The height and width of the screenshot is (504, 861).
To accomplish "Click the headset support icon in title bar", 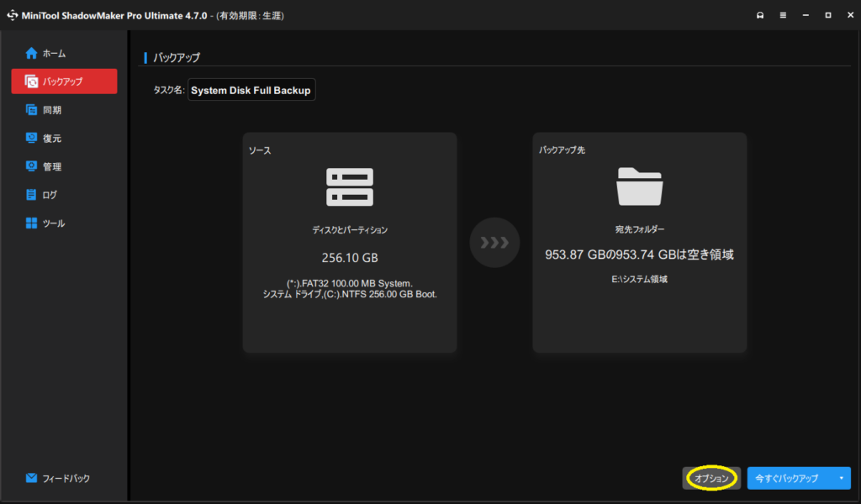I will [x=760, y=15].
